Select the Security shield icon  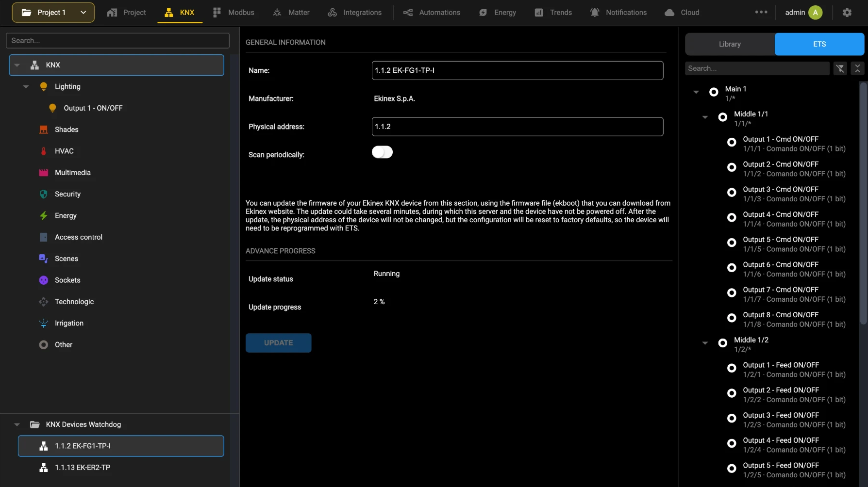44,194
